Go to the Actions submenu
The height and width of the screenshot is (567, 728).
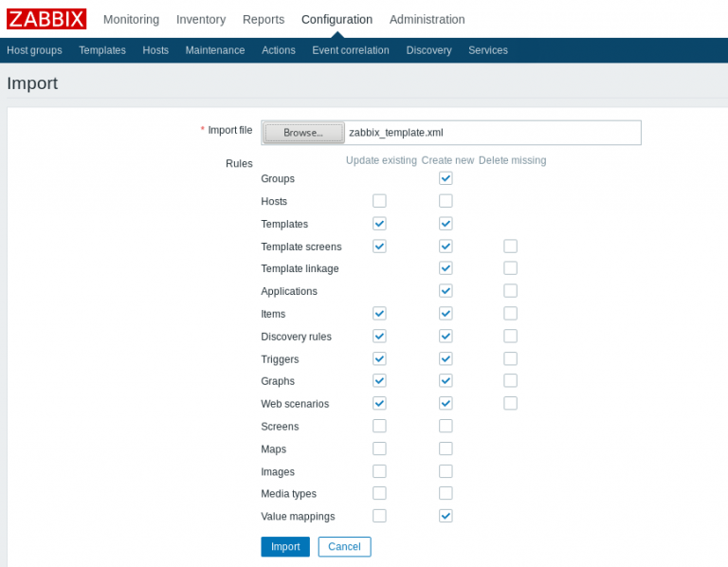[x=278, y=50]
